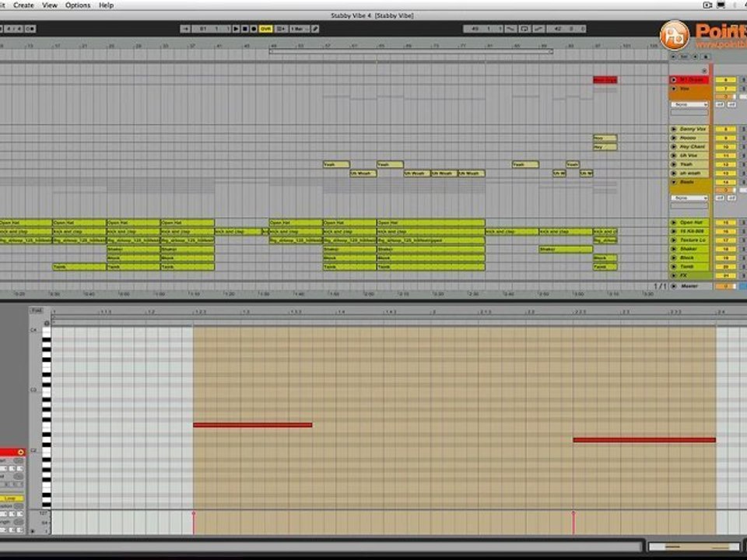Image resolution: width=747 pixels, height=560 pixels.
Task: Click the camera icon in macOS menu bar
Action: (x=707, y=5)
